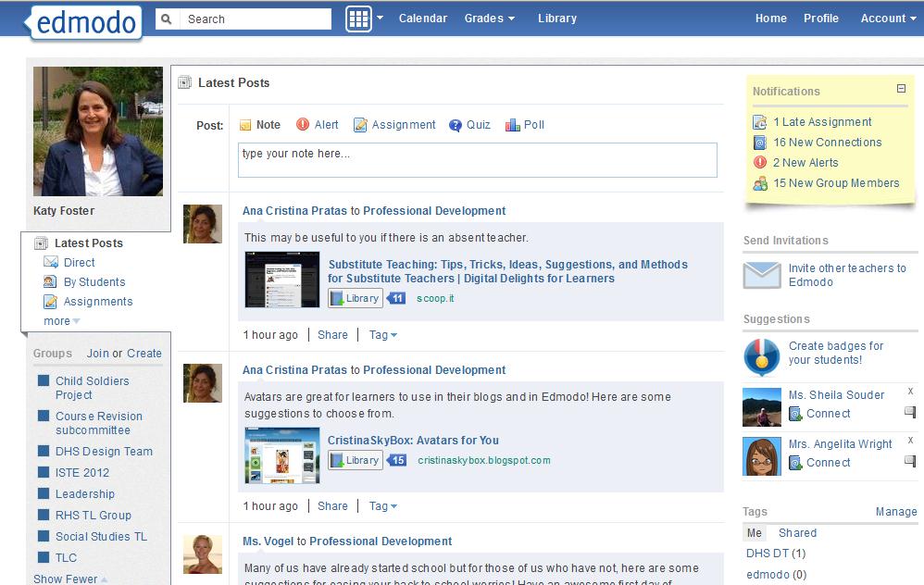Click the edmodo logo
Image resolution: width=924 pixels, height=585 pixels.
tap(85, 23)
